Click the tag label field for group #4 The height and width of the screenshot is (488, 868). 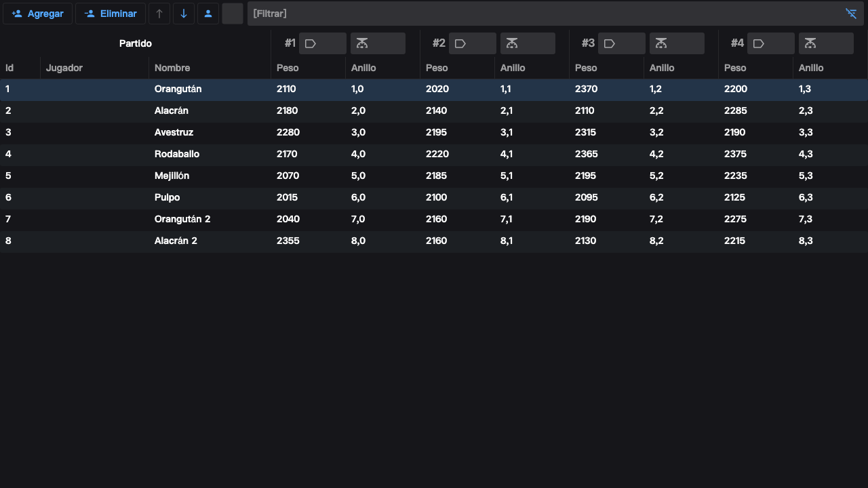771,43
